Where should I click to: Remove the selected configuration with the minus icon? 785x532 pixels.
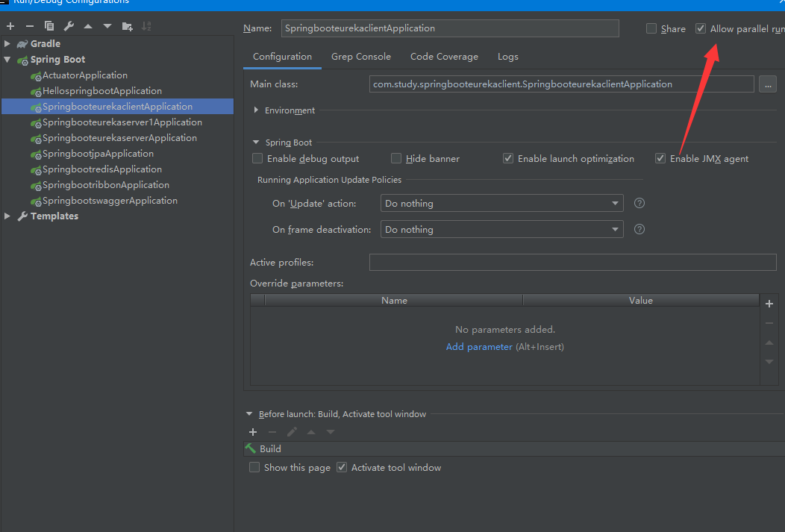30,26
